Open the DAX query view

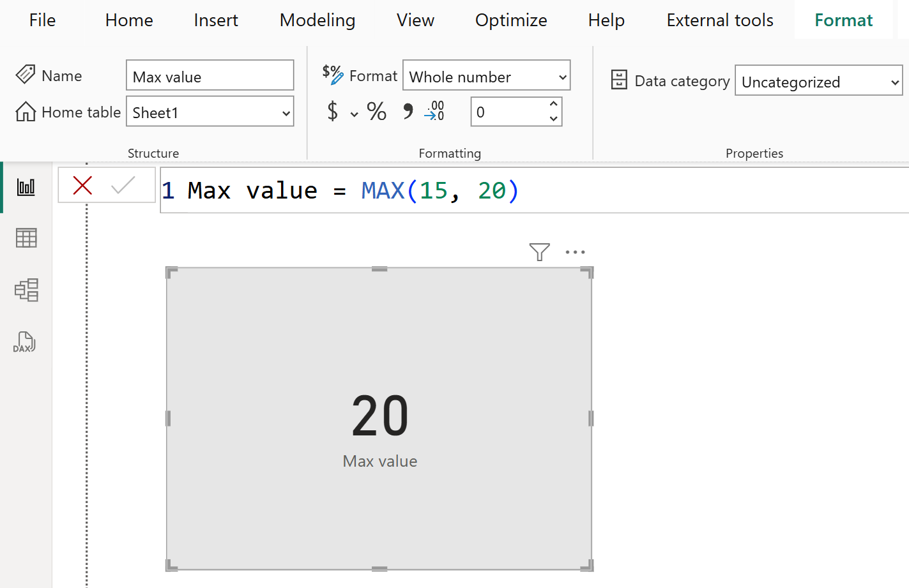point(24,342)
